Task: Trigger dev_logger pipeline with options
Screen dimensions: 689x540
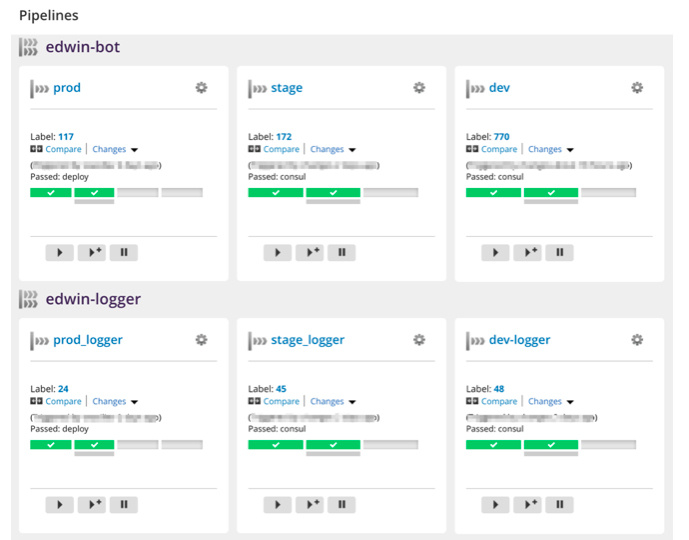Action: 531,505
